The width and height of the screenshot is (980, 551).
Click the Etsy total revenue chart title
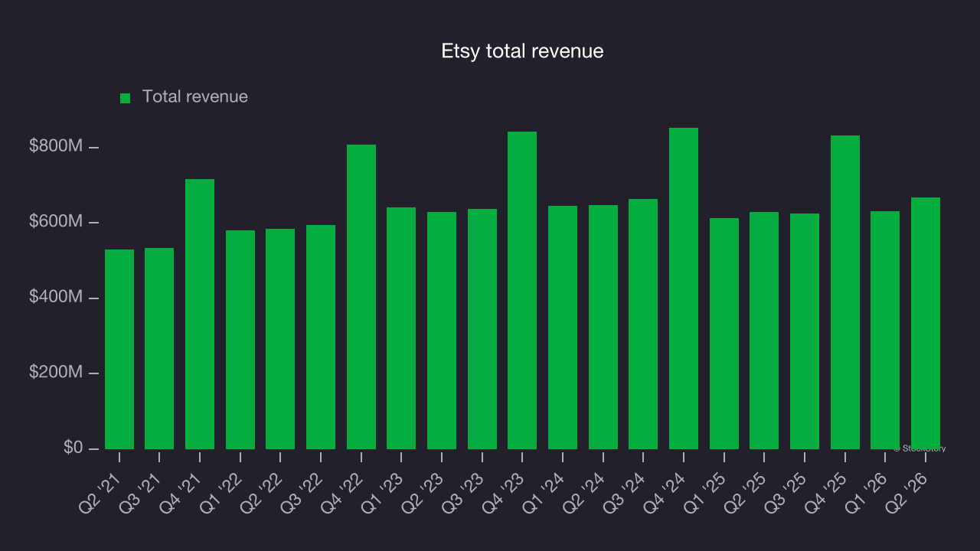click(522, 51)
